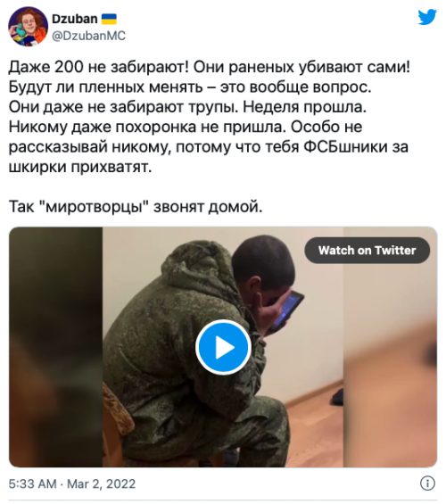Open the tweet info circle icon
446x504 pixels.
click(x=427, y=483)
